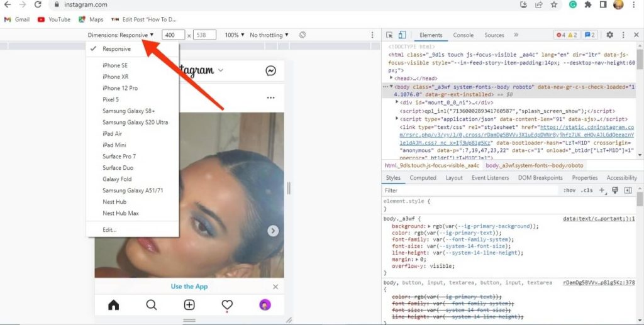Viewport: 644px width, 325px height.
Task: Open DevTools customize three-dot menu
Action: click(623, 35)
